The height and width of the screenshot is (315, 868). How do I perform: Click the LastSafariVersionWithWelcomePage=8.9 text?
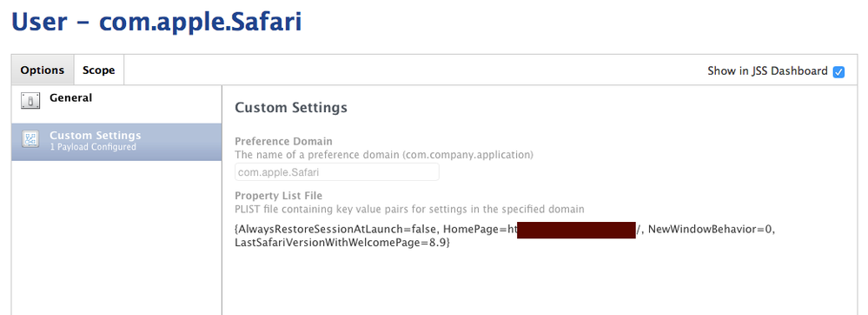[341, 243]
